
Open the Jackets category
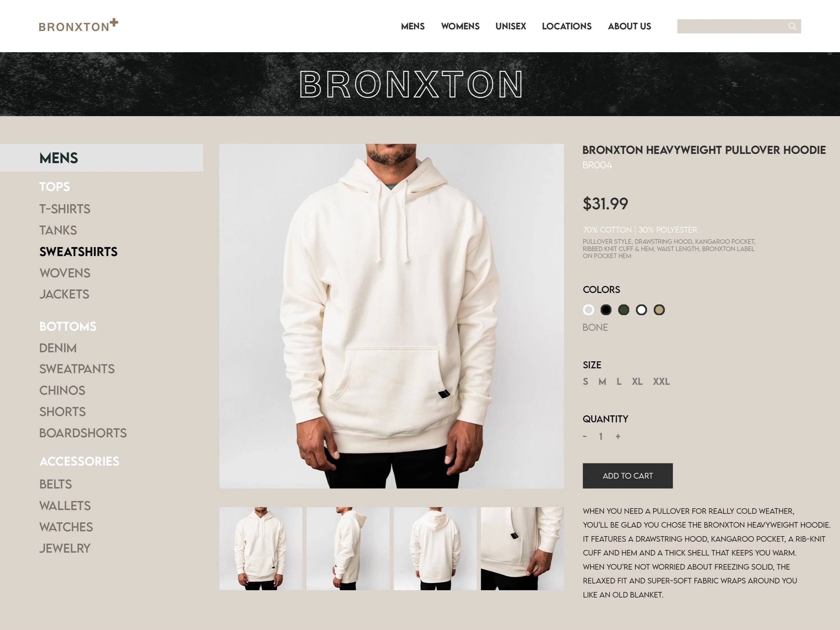pyautogui.click(x=64, y=294)
